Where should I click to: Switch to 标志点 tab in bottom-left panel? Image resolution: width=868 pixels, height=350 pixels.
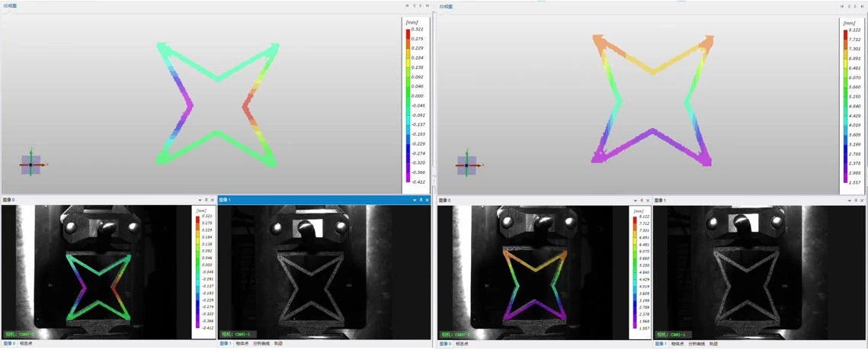click(x=26, y=344)
